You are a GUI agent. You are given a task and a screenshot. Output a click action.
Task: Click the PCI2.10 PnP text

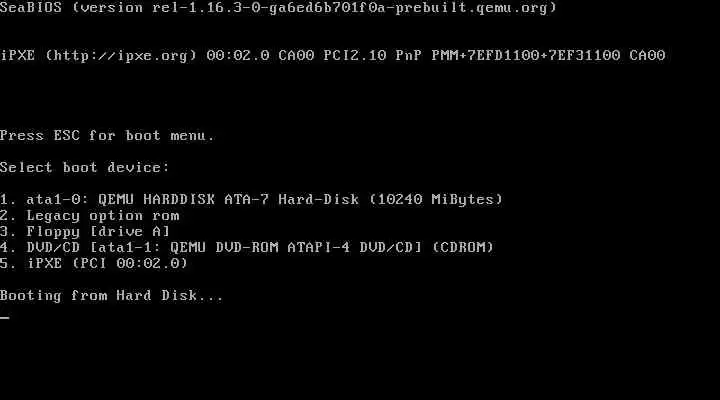point(373,56)
